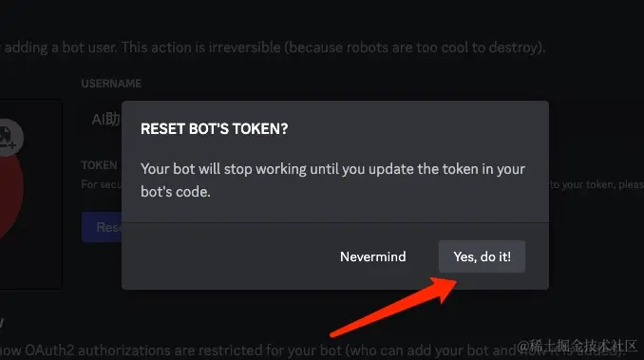Click the USERNAME field label

111,84
